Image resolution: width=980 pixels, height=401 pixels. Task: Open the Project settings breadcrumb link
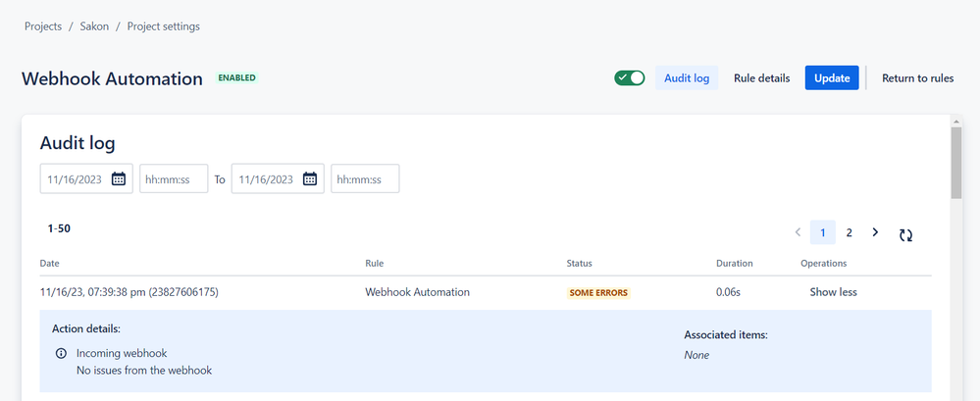[x=164, y=26]
